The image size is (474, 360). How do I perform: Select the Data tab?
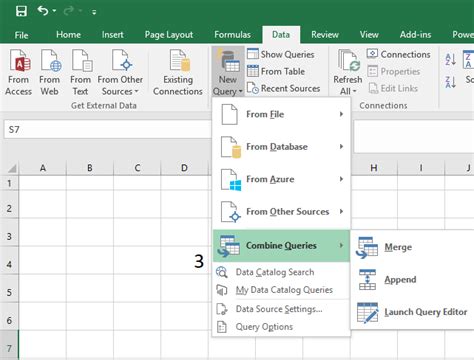[x=281, y=35]
